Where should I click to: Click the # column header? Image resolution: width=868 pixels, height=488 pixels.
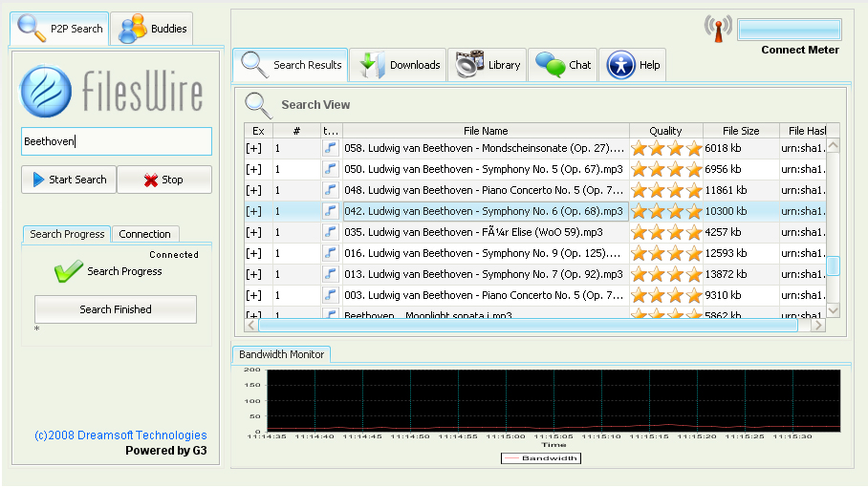(x=296, y=131)
